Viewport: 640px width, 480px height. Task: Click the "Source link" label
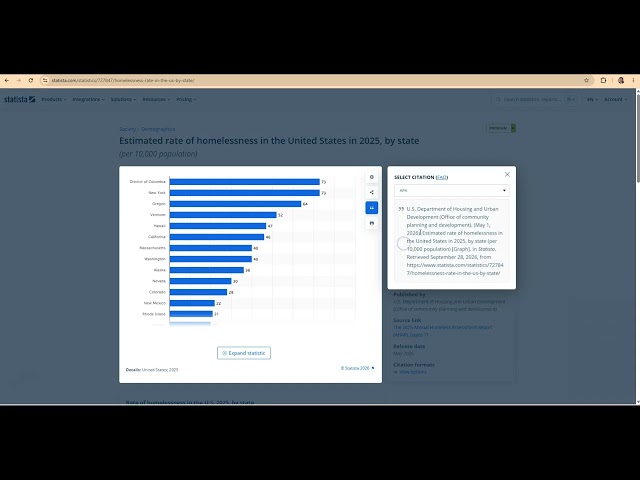[407, 320]
